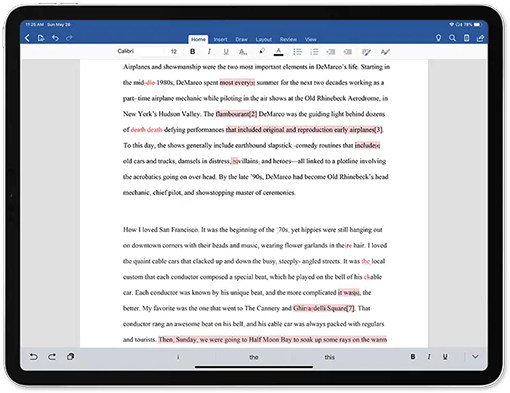The height and width of the screenshot is (393, 510).
Task: Tap undo in the keyboard bar
Action: click(x=34, y=357)
